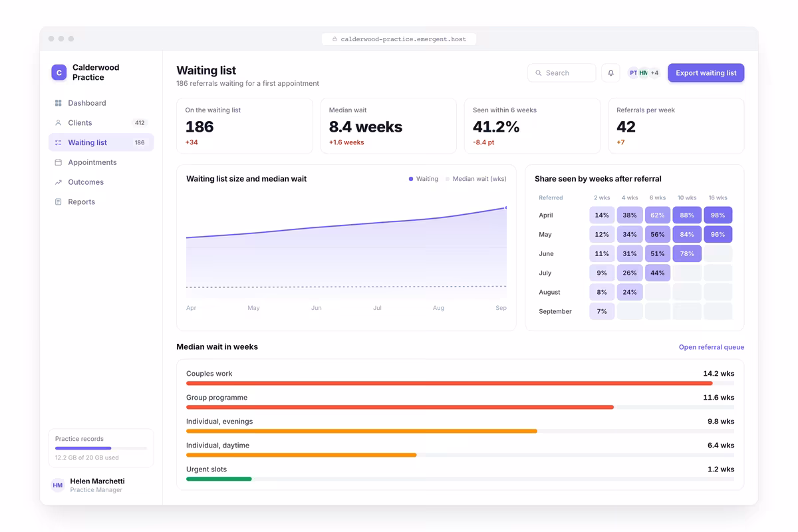Click the padlock icon in address bar
This screenshot has width=798, height=532.
pyautogui.click(x=334, y=39)
